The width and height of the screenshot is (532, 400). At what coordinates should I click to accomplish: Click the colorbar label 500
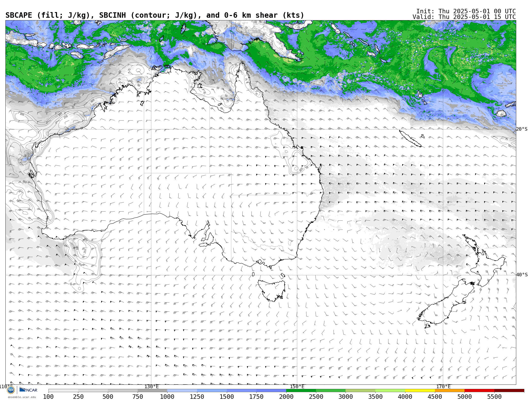(108, 397)
